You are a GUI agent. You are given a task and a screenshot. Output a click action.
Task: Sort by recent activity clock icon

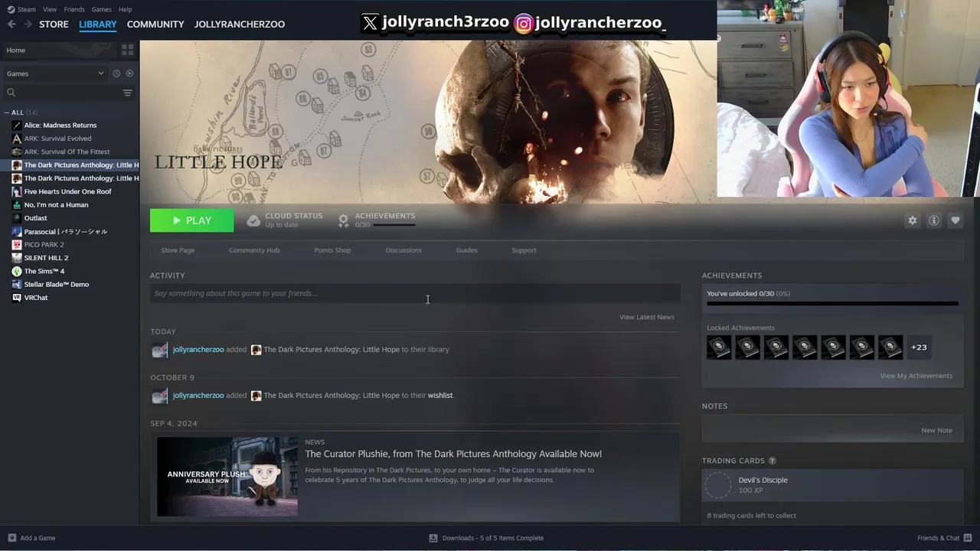click(x=116, y=73)
